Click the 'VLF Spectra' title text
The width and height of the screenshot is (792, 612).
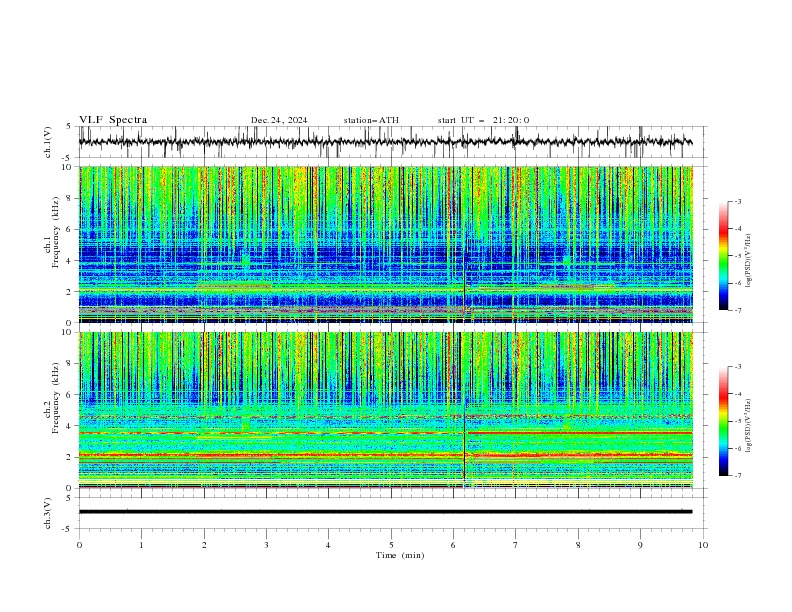(x=113, y=120)
